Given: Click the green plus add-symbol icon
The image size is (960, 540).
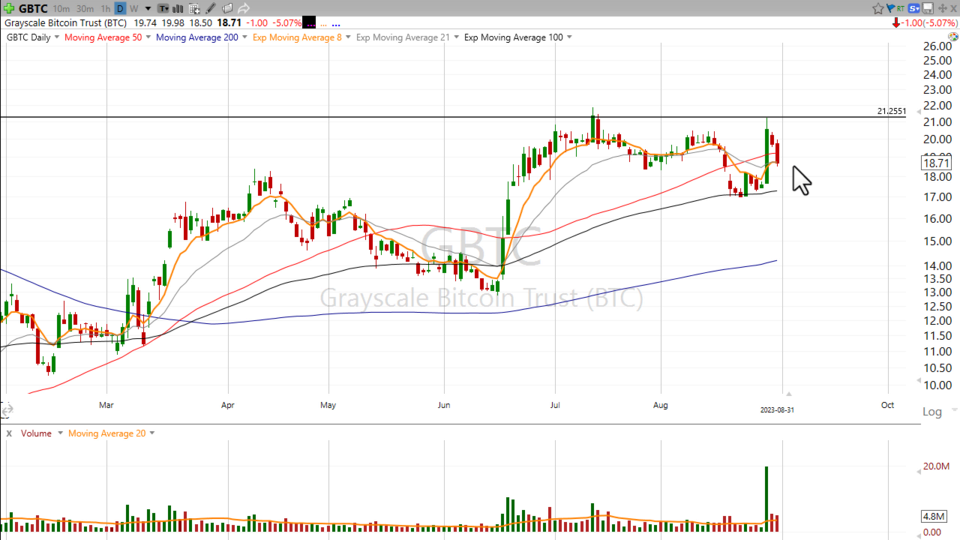Looking at the screenshot, I should pyautogui.click(x=9, y=9).
